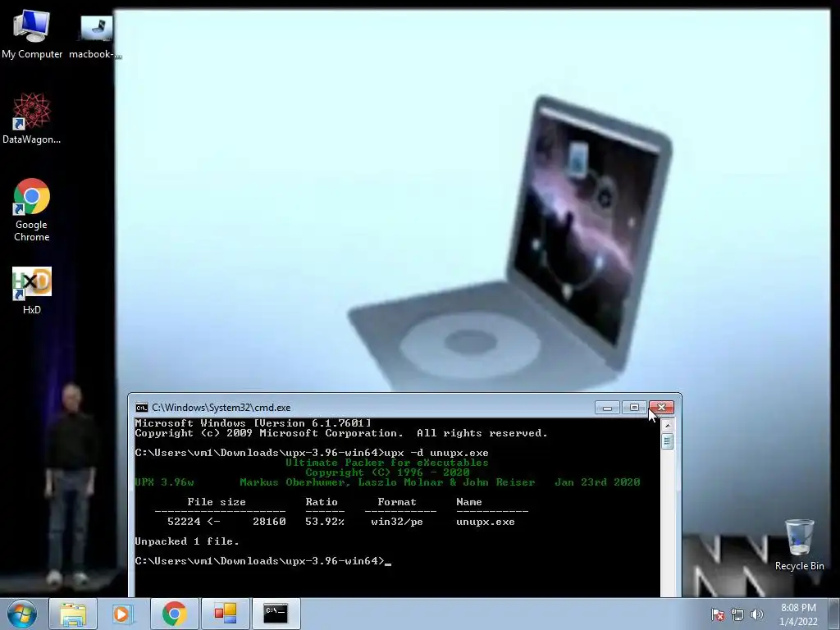The width and height of the screenshot is (840, 630).
Task: Click the 'Microsoft Windows [Version 6.1.7601]' line
Action: (253, 423)
